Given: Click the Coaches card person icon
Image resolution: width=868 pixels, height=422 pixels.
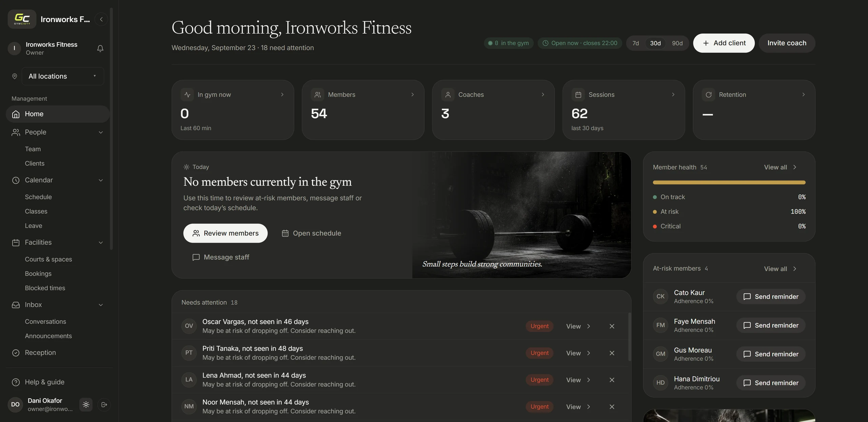Looking at the screenshot, I should 448,95.
